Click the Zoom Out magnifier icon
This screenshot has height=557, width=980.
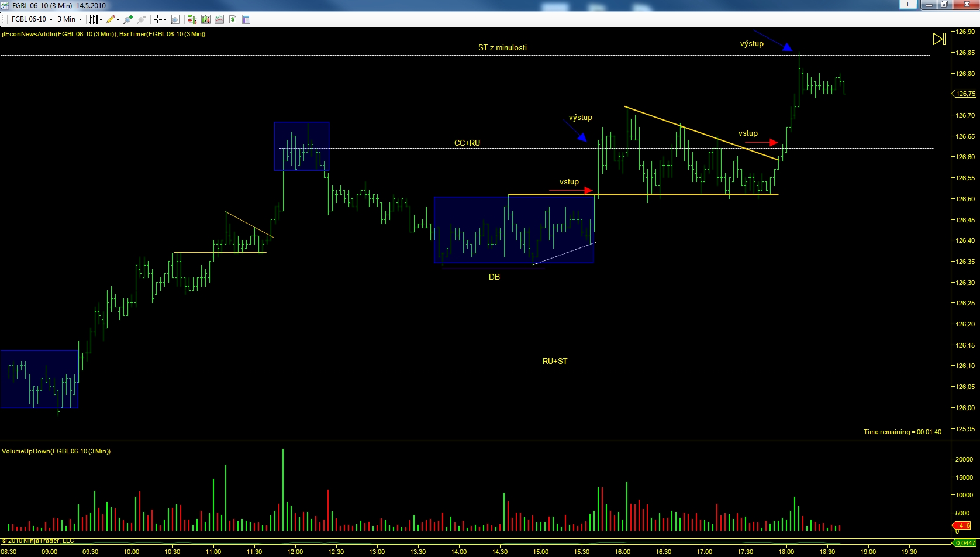pyautogui.click(x=141, y=19)
